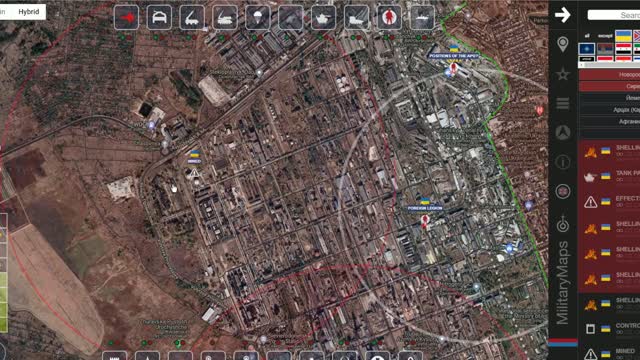Select the paratrooper parachute icon
Viewport: 640px width, 360px height.
258,18
